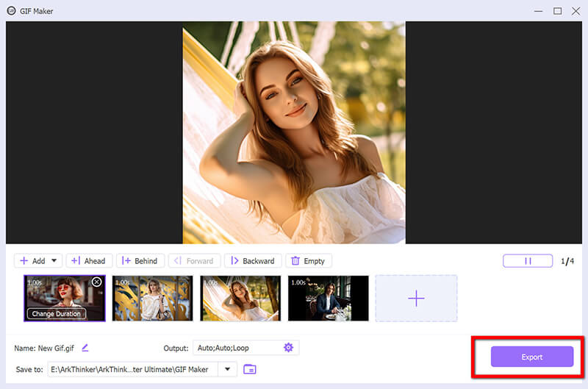The width and height of the screenshot is (588, 389).
Task: Select the hammock woman thumbnail
Action: [240, 299]
